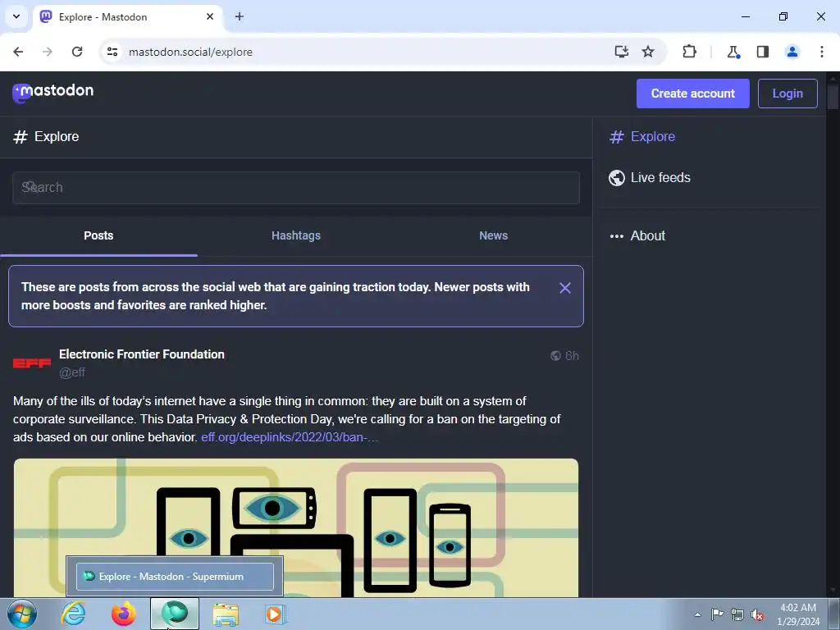
Task: Show hidden system tray icons
Action: pos(697,614)
